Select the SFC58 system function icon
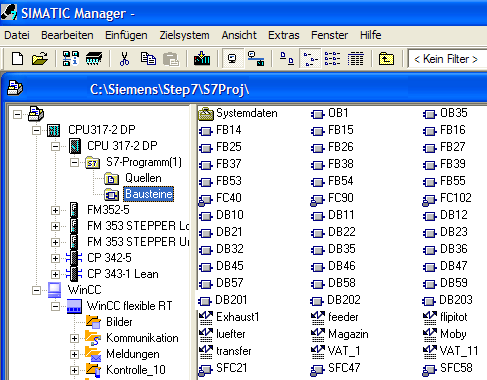The width and height of the screenshot is (487, 380). (x=430, y=370)
